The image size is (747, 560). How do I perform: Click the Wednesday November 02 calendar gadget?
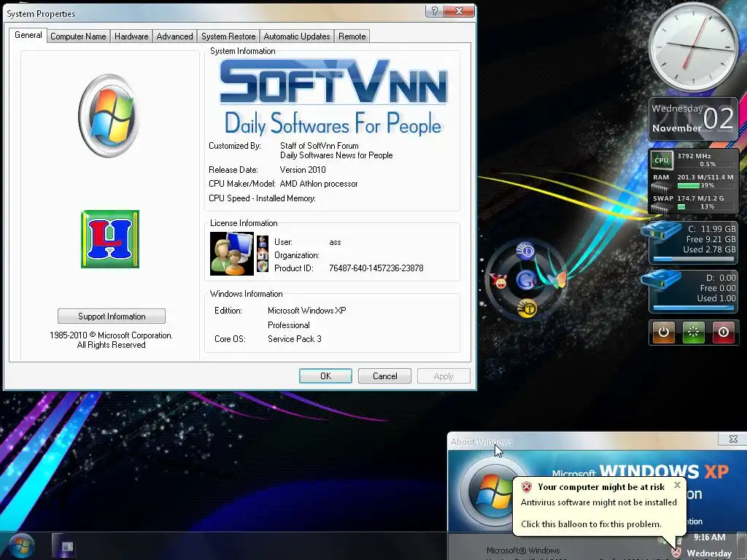pos(693,119)
